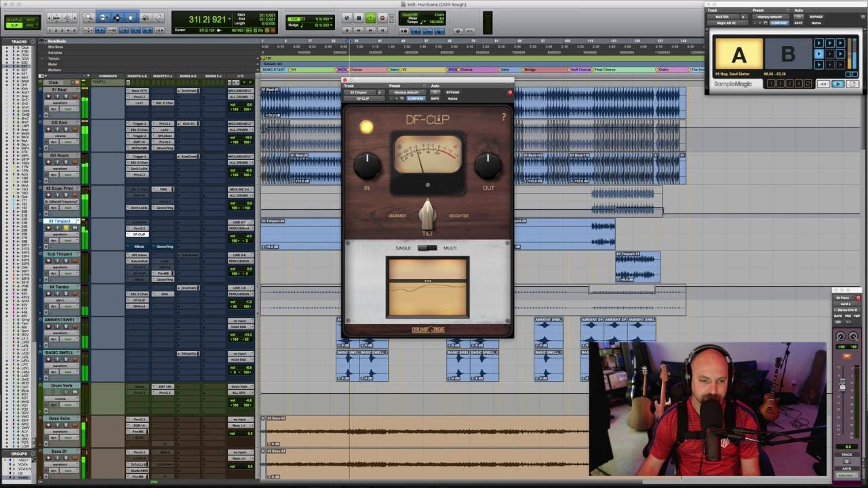Enable Spot edit mode
The width and height of the screenshot is (868, 488).
click(31, 19)
